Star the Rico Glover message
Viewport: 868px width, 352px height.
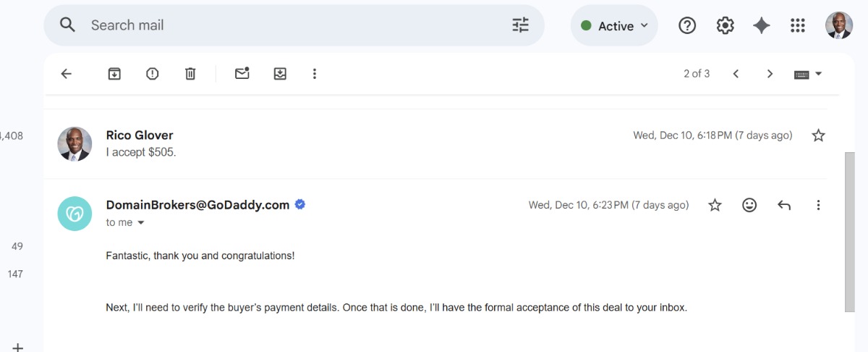click(818, 135)
